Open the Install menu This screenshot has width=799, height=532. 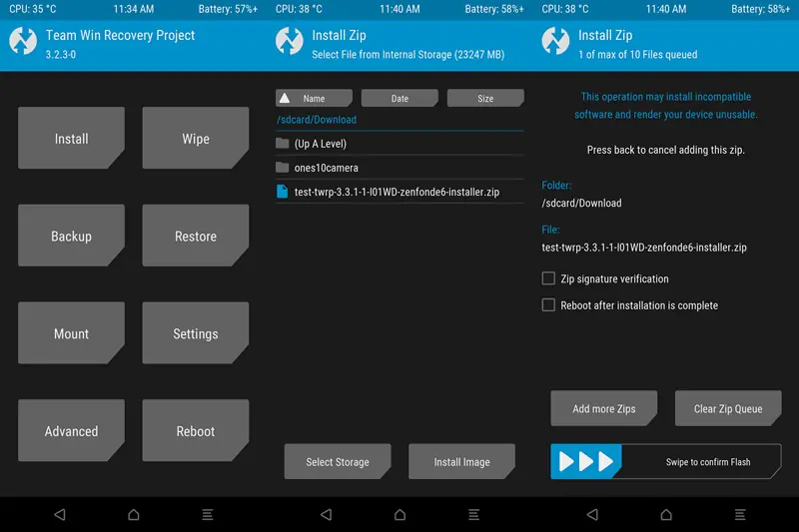tap(71, 138)
